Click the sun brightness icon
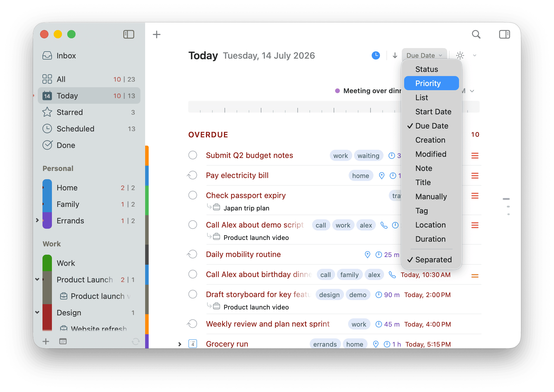554x392 pixels. pyautogui.click(x=460, y=55)
